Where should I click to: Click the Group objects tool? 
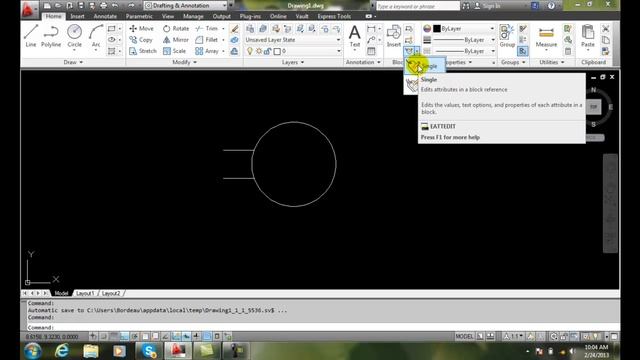[507, 36]
